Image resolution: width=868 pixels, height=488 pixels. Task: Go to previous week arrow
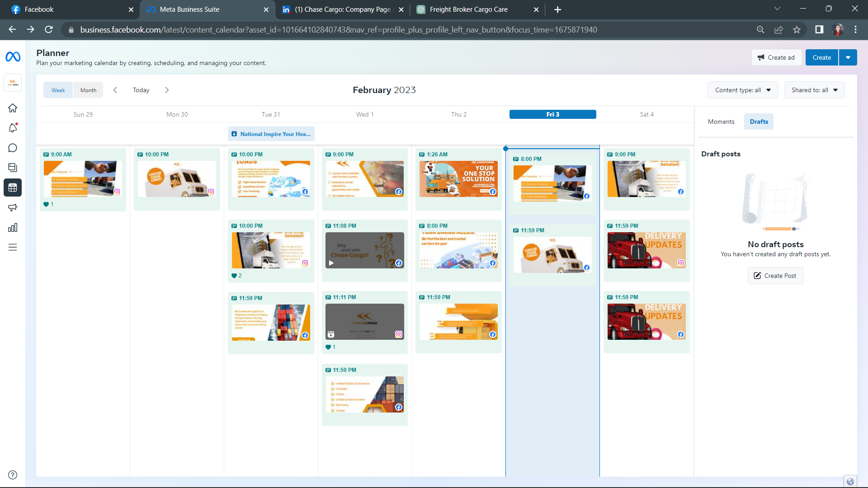click(115, 90)
